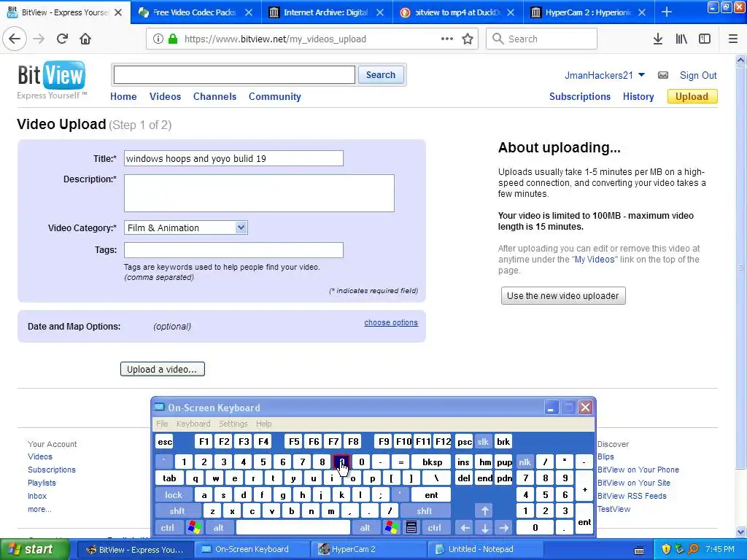The width and height of the screenshot is (747, 560).
Task: Expand Date and Map choose options
Action: point(391,322)
